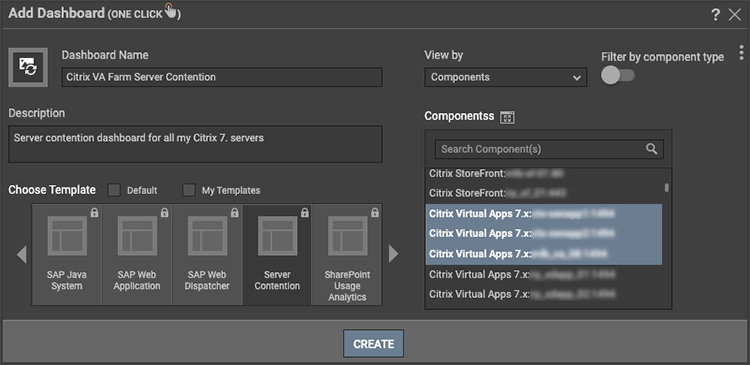
Task: Open the View by Components dropdown
Action: (506, 77)
